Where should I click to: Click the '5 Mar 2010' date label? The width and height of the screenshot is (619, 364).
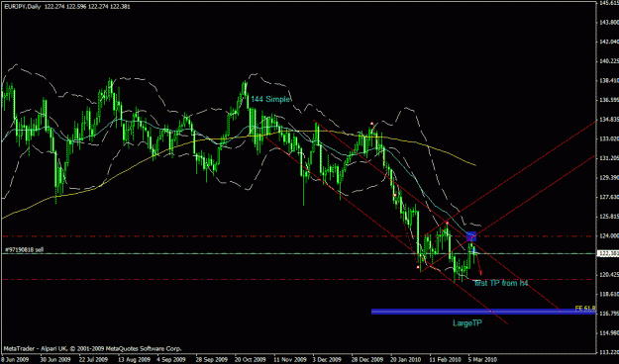tap(482, 360)
